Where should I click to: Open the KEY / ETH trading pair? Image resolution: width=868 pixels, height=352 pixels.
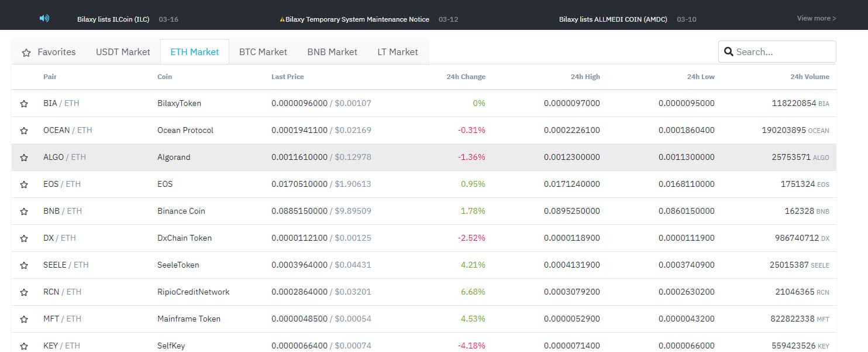click(61, 346)
